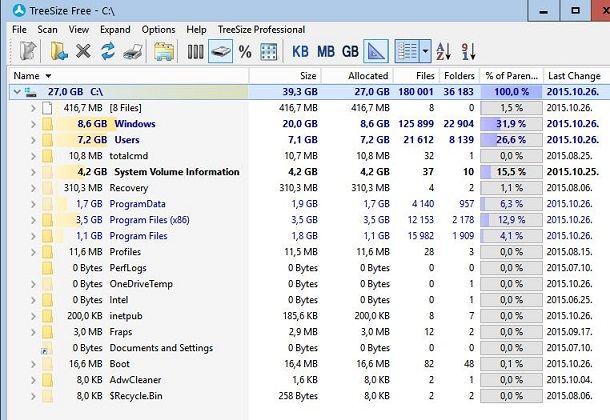Screen dimensions: 610x420
Task: Click the 31,9 % bar of Windows
Action: click(x=511, y=124)
